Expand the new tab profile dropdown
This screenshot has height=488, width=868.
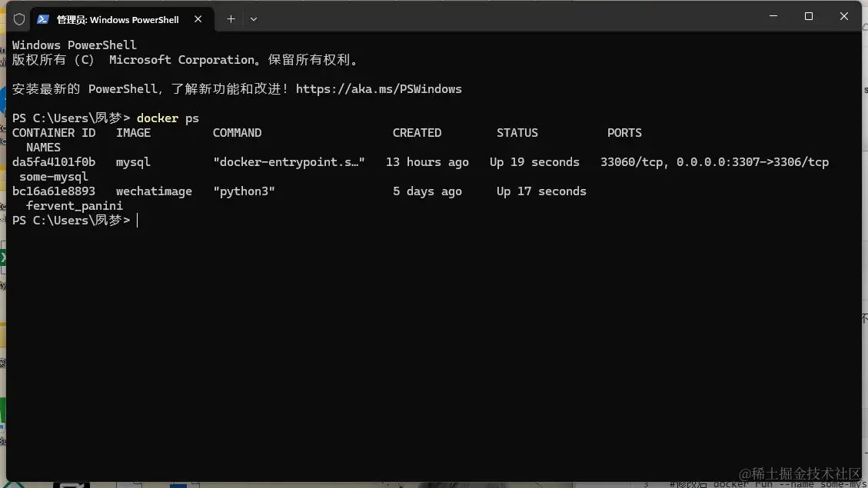point(254,19)
